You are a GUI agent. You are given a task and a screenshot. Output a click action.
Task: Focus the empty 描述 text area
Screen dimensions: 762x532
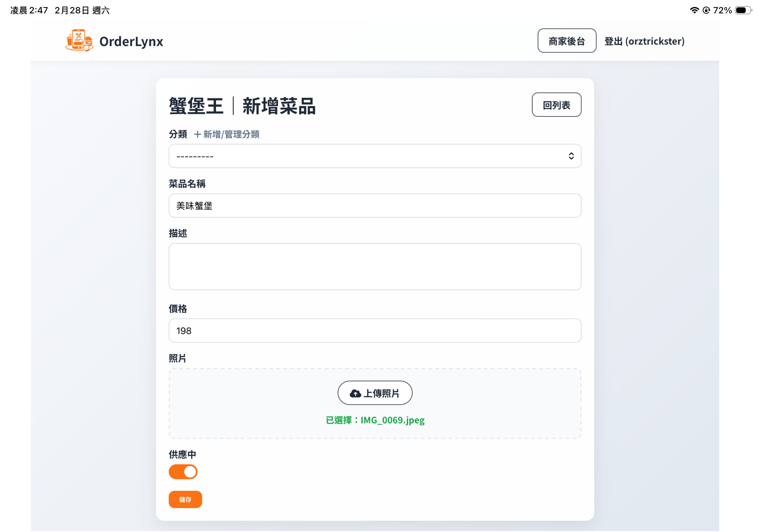coord(374,267)
